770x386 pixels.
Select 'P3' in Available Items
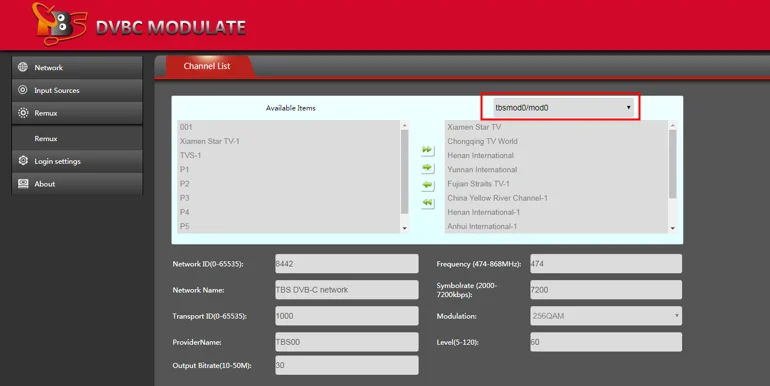(x=289, y=198)
